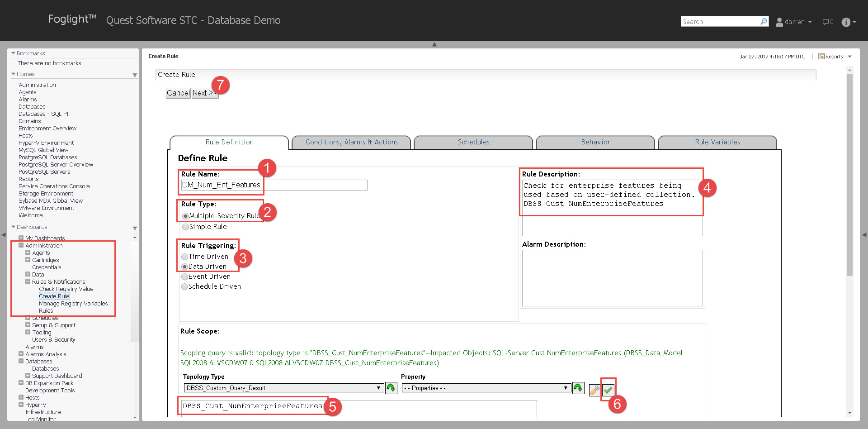Open the Properties dropdown list
Image resolution: width=868 pixels, height=429 pixels.
point(485,388)
